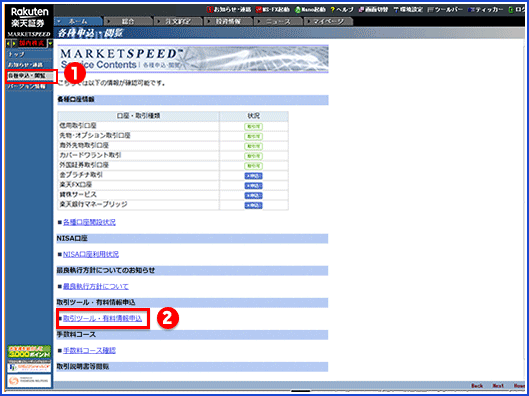Click the green 3000ポイント banner
This screenshot has height=396, width=529.
(x=29, y=352)
